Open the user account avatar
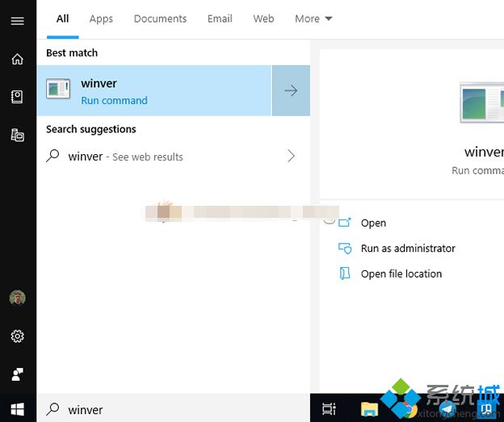Screen dimensions: 504x422 point(17,298)
